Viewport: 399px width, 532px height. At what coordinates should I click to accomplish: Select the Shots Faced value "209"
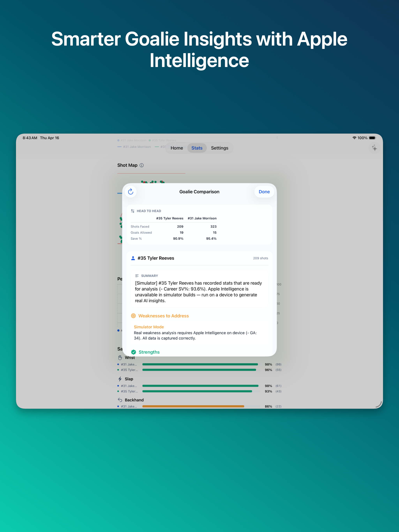(x=180, y=226)
